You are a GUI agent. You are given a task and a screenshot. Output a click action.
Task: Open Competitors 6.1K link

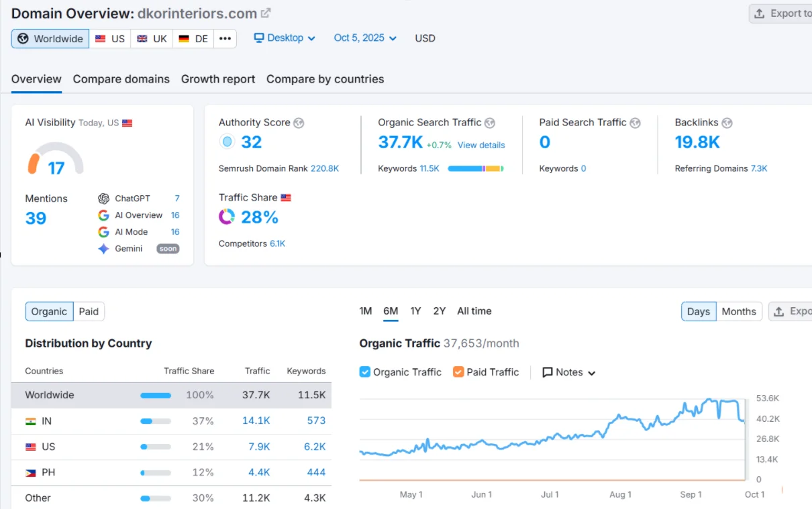point(278,243)
